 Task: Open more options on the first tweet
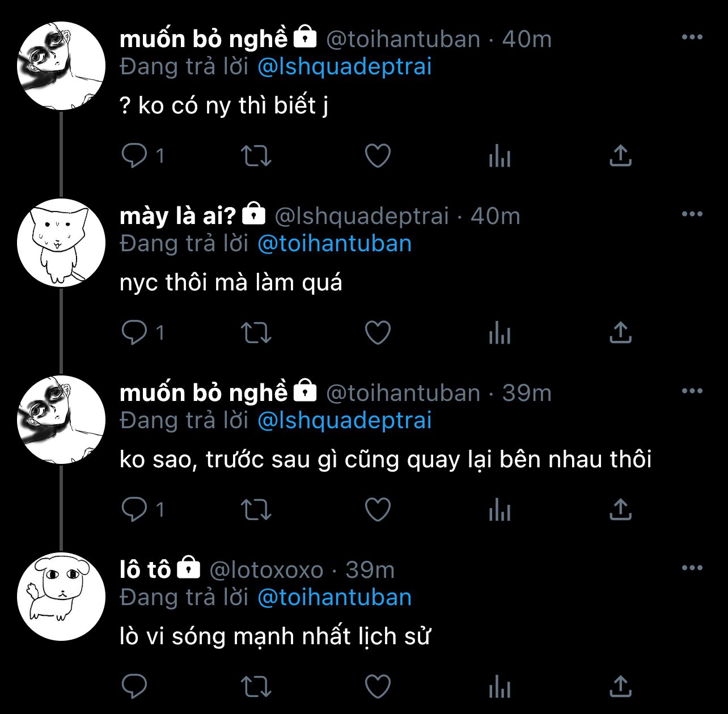click(x=692, y=37)
